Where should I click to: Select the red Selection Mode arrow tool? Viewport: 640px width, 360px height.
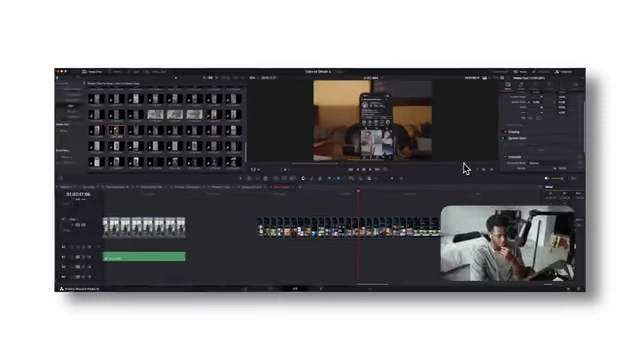240,178
